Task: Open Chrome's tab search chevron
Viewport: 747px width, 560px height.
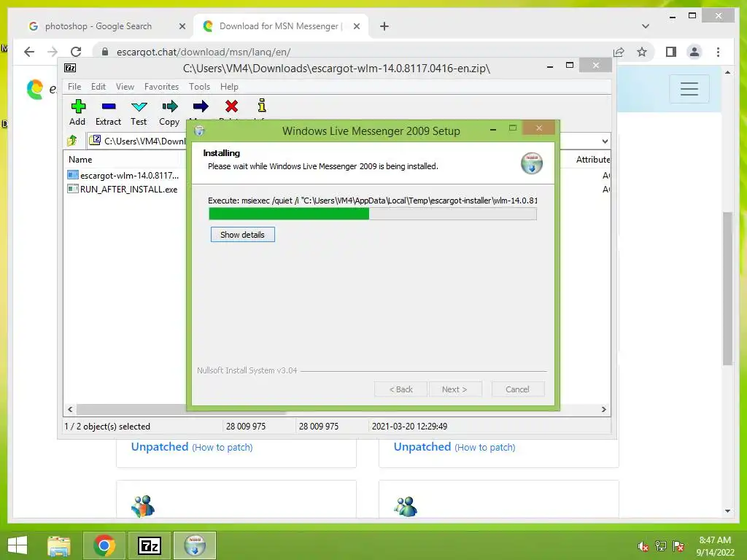Action: (645, 26)
